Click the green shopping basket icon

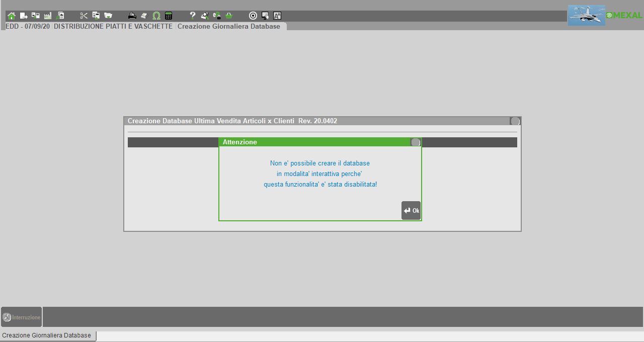(x=229, y=16)
